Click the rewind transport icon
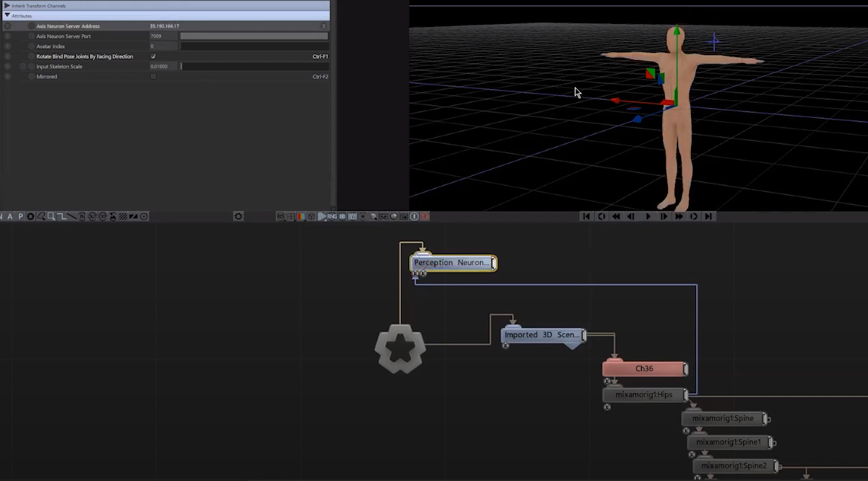This screenshot has height=481, width=868. pyautogui.click(x=616, y=217)
